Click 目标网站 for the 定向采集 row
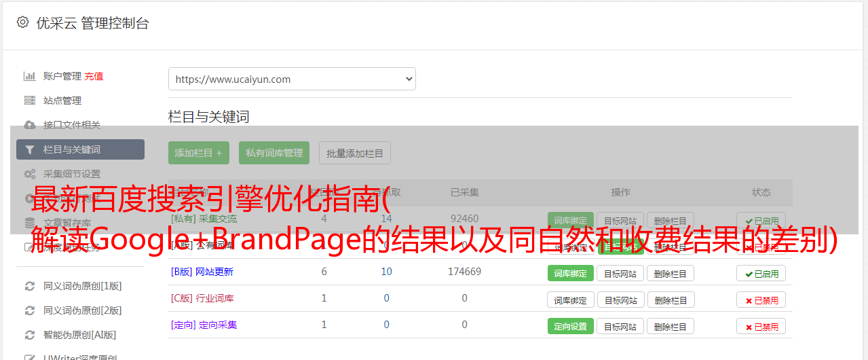This screenshot has height=360, width=868. point(620,326)
